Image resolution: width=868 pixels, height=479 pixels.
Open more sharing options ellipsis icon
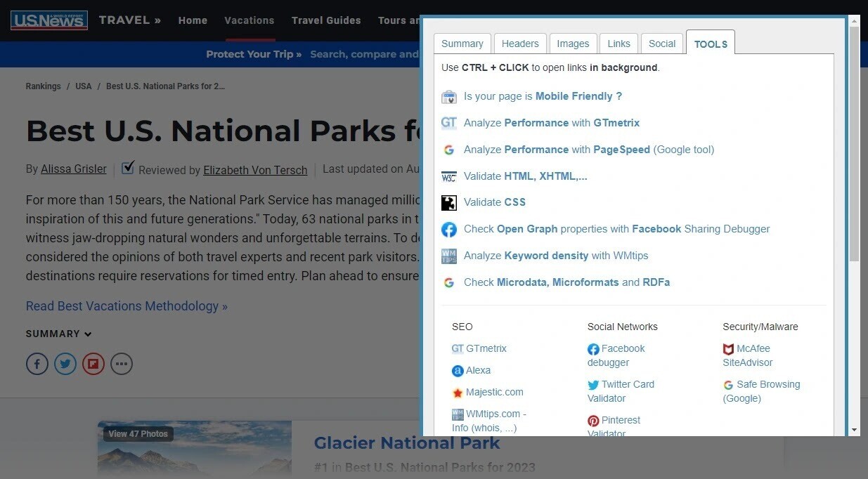click(x=122, y=364)
